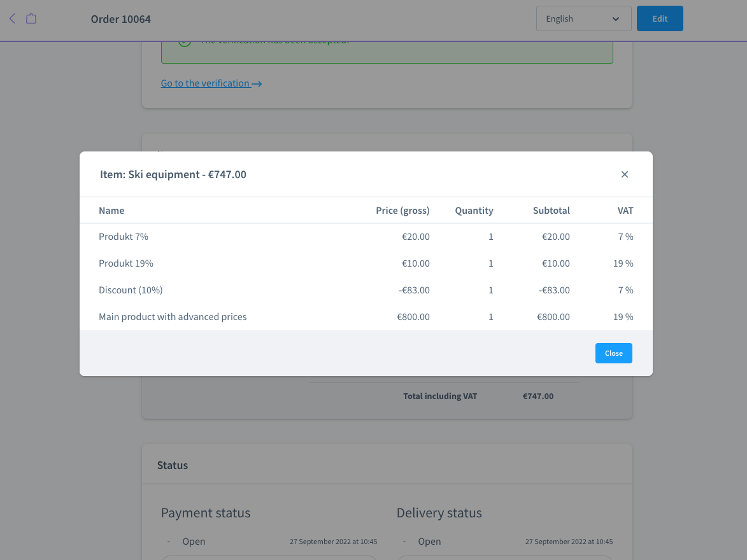Click the 'Delivery status' heading
This screenshot has height=560, width=747.
[439, 513]
